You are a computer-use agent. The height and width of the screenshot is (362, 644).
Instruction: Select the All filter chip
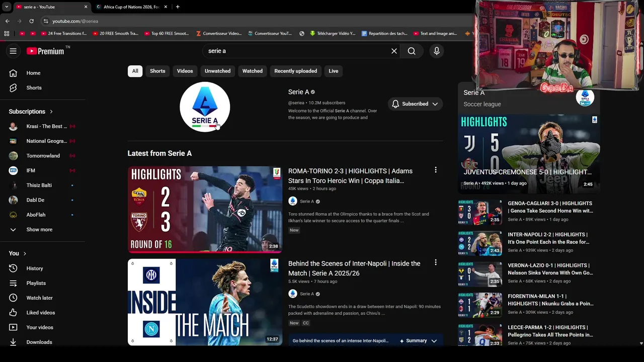(x=135, y=71)
